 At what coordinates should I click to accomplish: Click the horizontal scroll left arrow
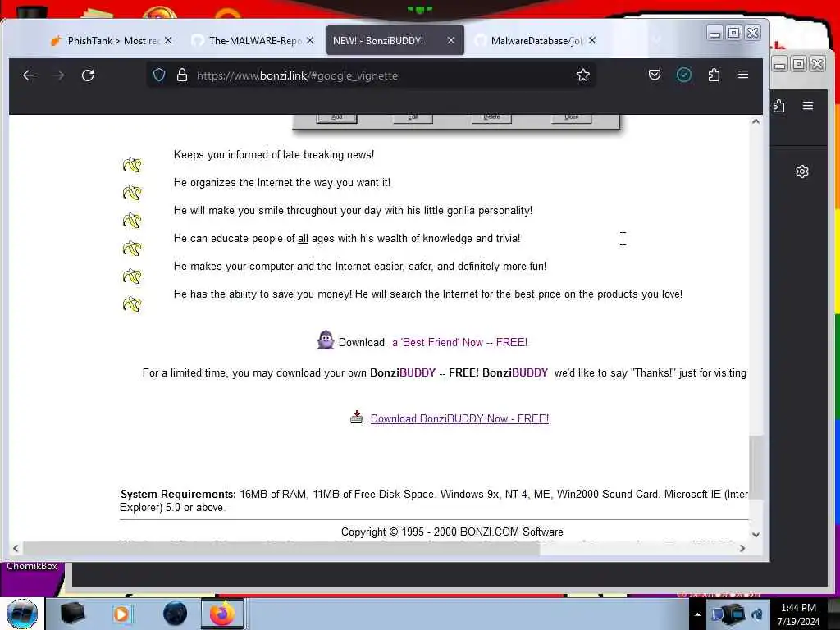pyautogui.click(x=16, y=548)
